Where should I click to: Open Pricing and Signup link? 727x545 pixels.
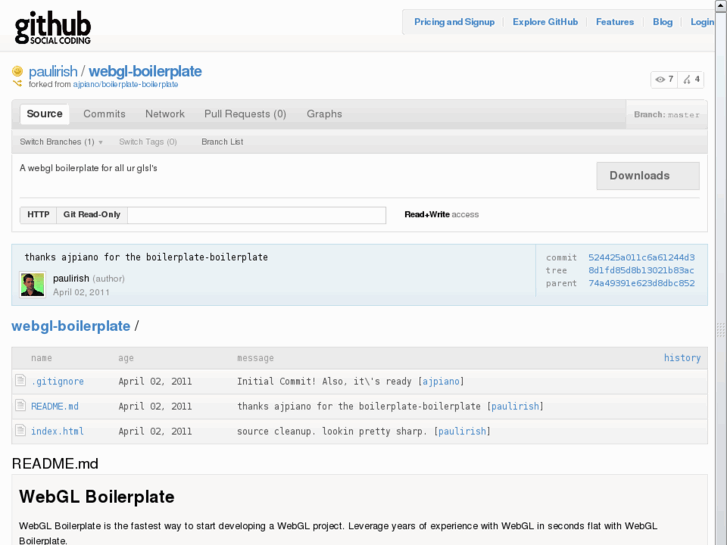454,22
